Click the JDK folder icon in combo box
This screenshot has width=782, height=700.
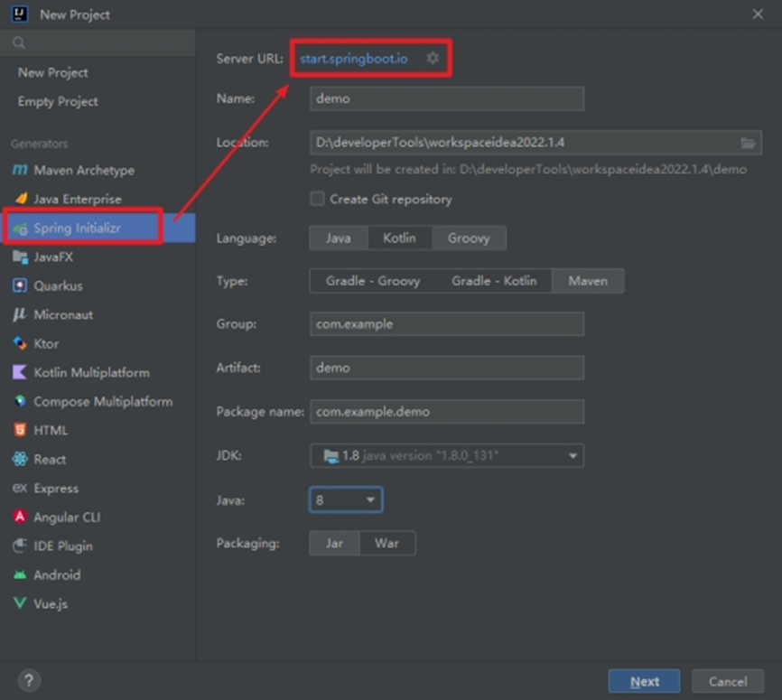click(x=330, y=455)
